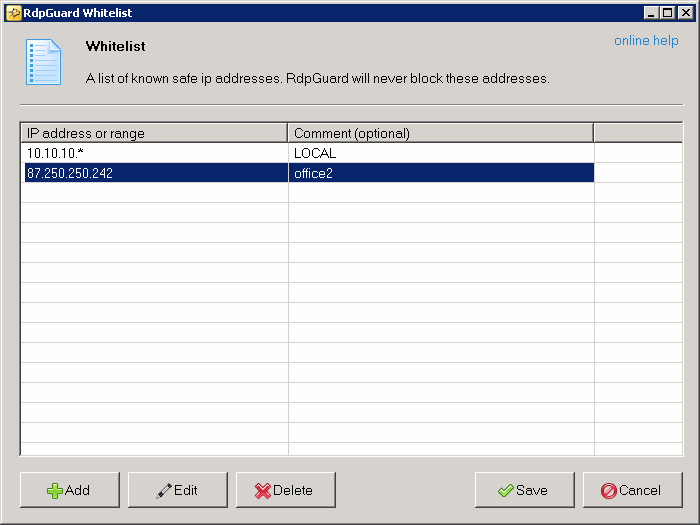Image resolution: width=700 pixels, height=525 pixels.
Task: Open the online help link
Action: pos(646,41)
